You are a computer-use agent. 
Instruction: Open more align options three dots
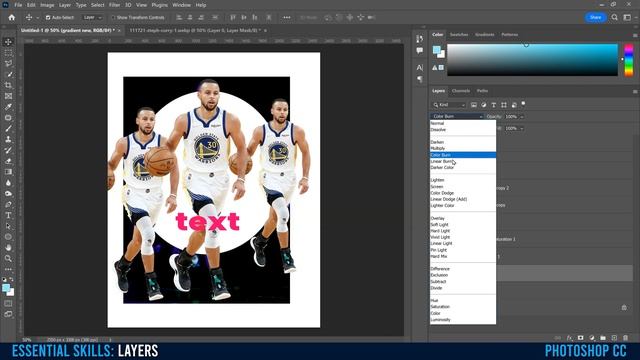pyautogui.click(x=287, y=18)
